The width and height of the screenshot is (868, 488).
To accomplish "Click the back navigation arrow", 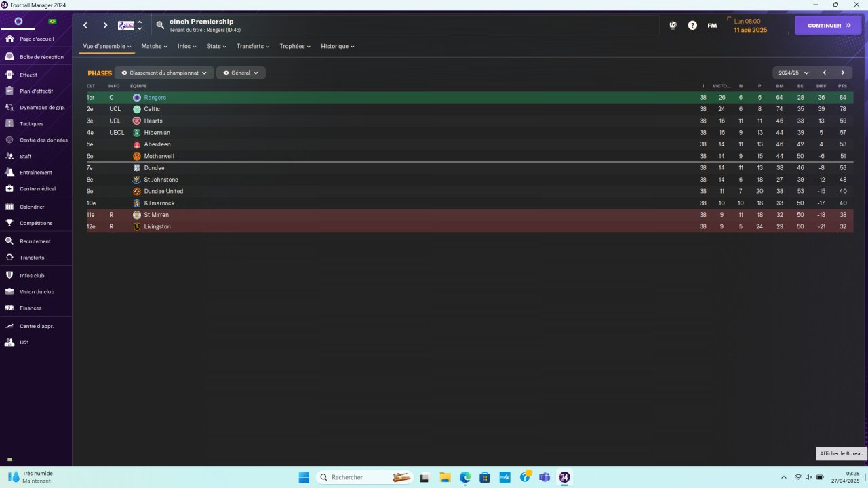I will (85, 26).
